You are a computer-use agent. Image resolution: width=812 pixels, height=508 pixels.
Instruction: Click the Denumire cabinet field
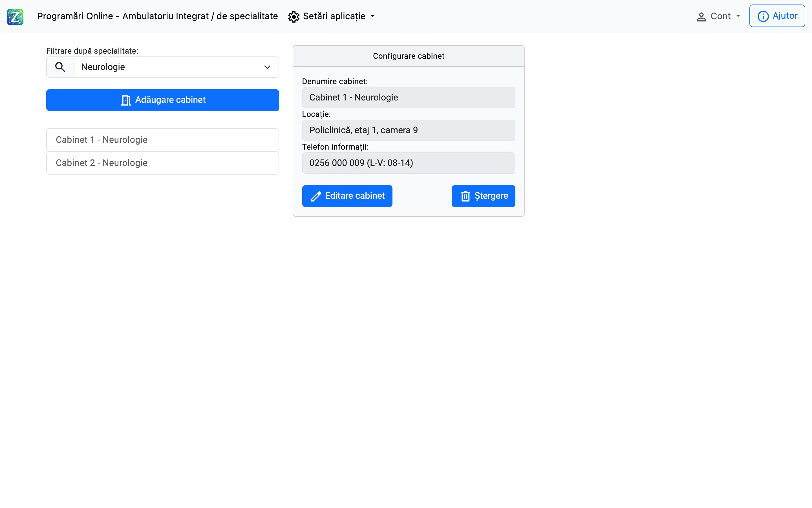(x=408, y=97)
